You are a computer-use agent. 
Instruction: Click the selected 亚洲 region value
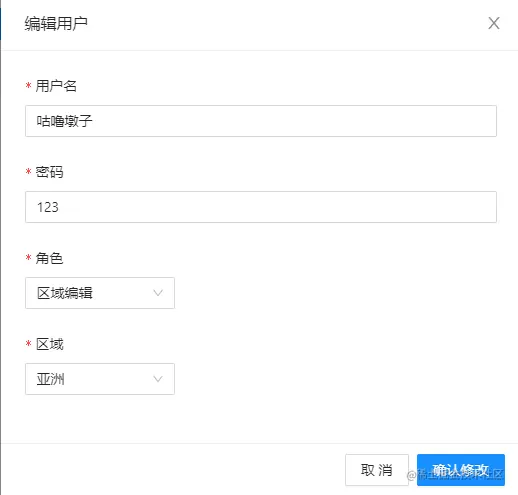[50, 379]
